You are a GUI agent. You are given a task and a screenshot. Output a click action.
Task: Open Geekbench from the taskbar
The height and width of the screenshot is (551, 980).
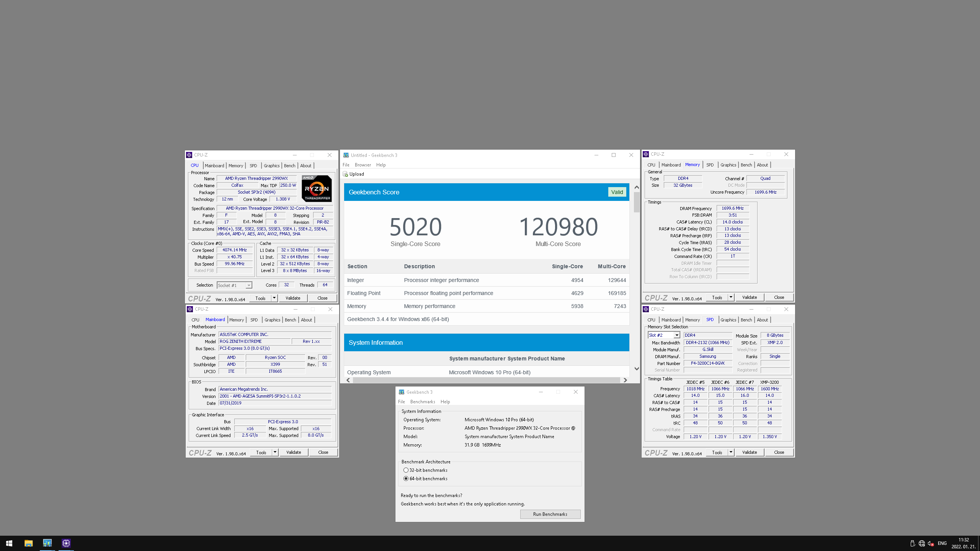[47, 543]
